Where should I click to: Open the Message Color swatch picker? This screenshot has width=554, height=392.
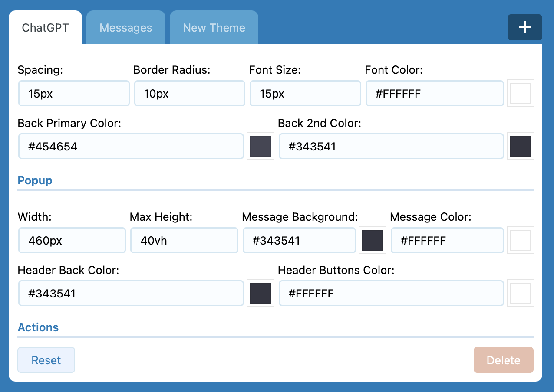(520, 240)
